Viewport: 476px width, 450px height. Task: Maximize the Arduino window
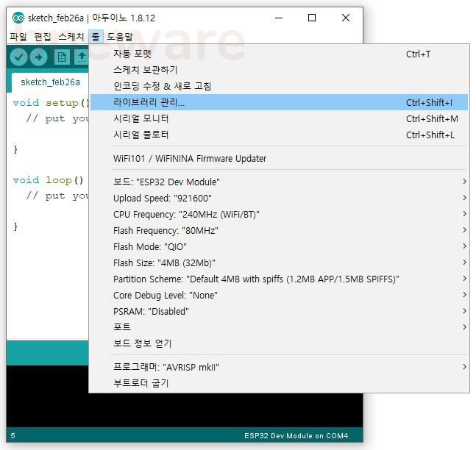[x=312, y=18]
